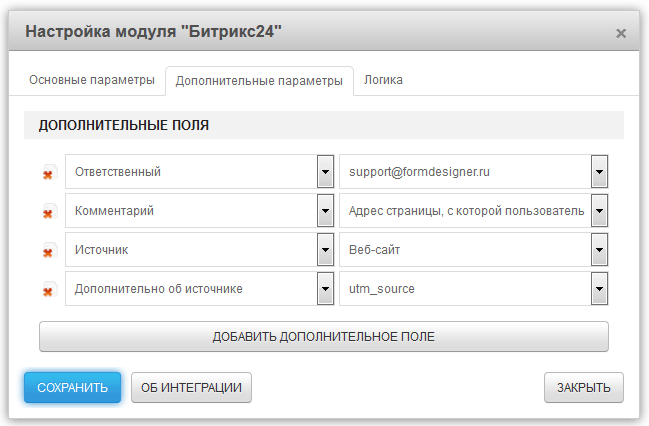Expand the utm_source value dropdown
Screen dimensions: 649x426
point(599,288)
